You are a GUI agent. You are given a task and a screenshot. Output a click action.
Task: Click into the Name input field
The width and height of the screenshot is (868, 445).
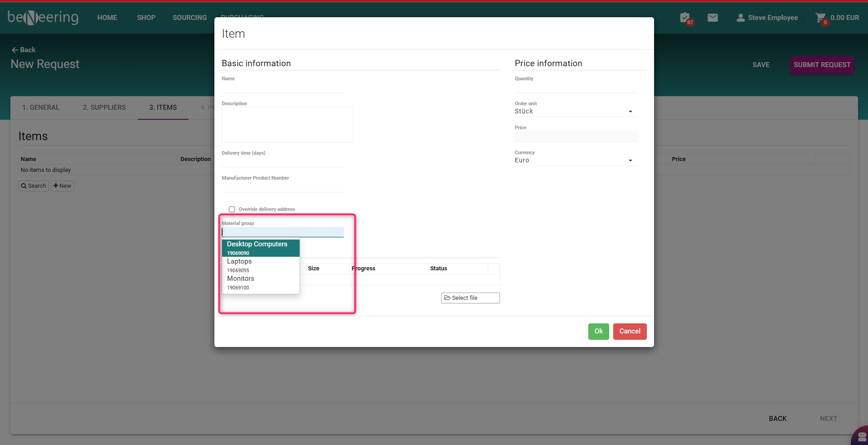283,87
